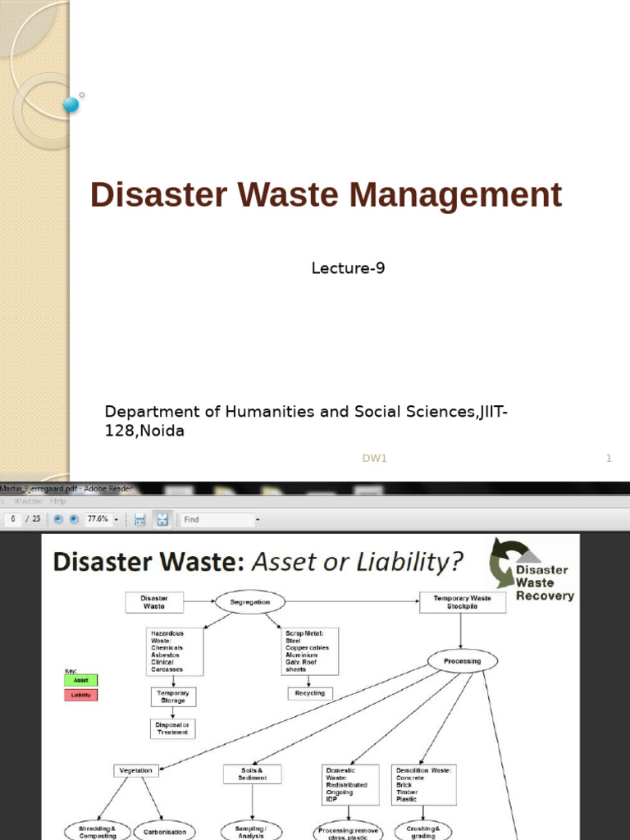630x840 pixels.
Task: Click the Disaster Waste Recovery logo
Action: [x=532, y=571]
